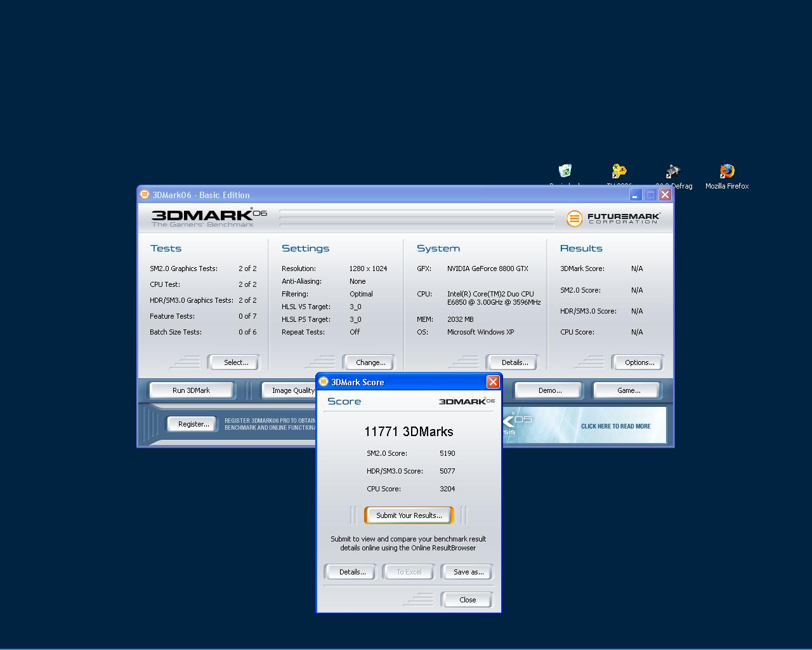Click the HLSL PS Target value 3_0
This screenshot has height=650, width=812.
pos(355,319)
